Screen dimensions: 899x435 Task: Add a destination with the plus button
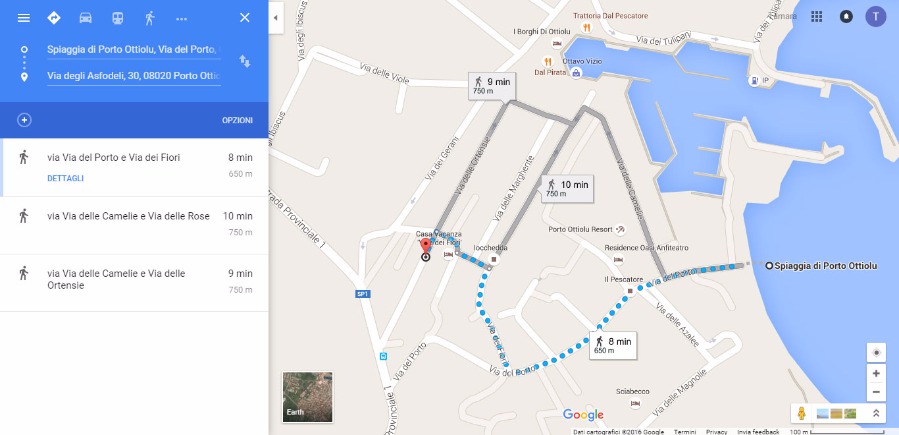pyautogui.click(x=24, y=120)
